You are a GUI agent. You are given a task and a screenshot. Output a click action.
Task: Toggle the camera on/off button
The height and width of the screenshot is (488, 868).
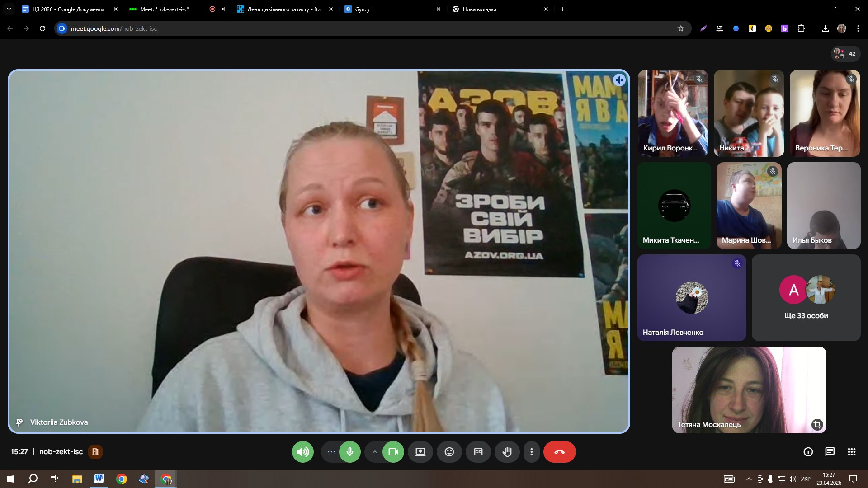393,452
